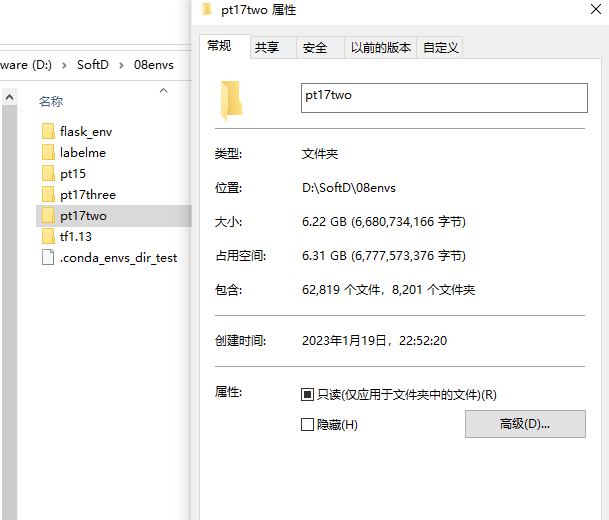The image size is (609, 520).
Task: Click the flask_env folder icon
Action: [48, 131]
